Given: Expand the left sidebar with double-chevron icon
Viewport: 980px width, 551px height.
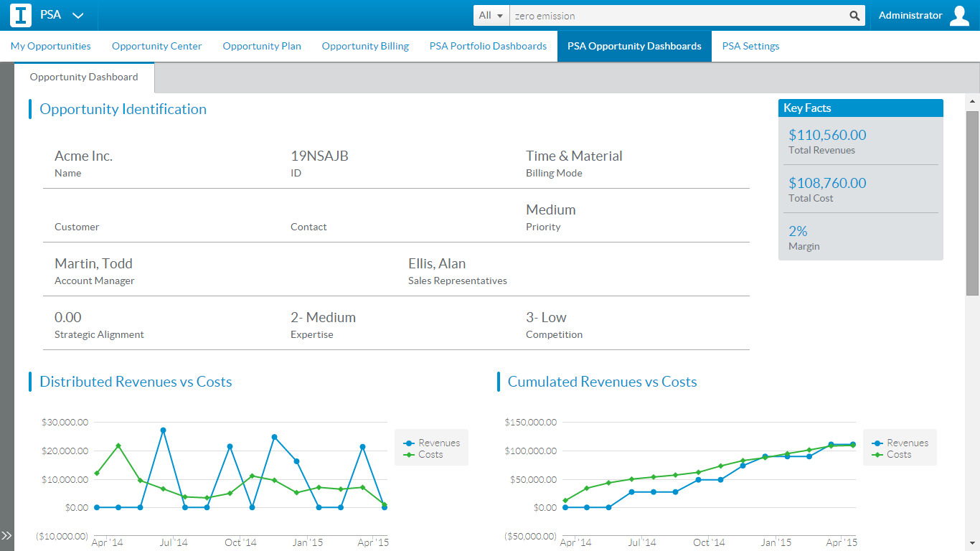Looking at the screenshot, I should pos(6,535).
